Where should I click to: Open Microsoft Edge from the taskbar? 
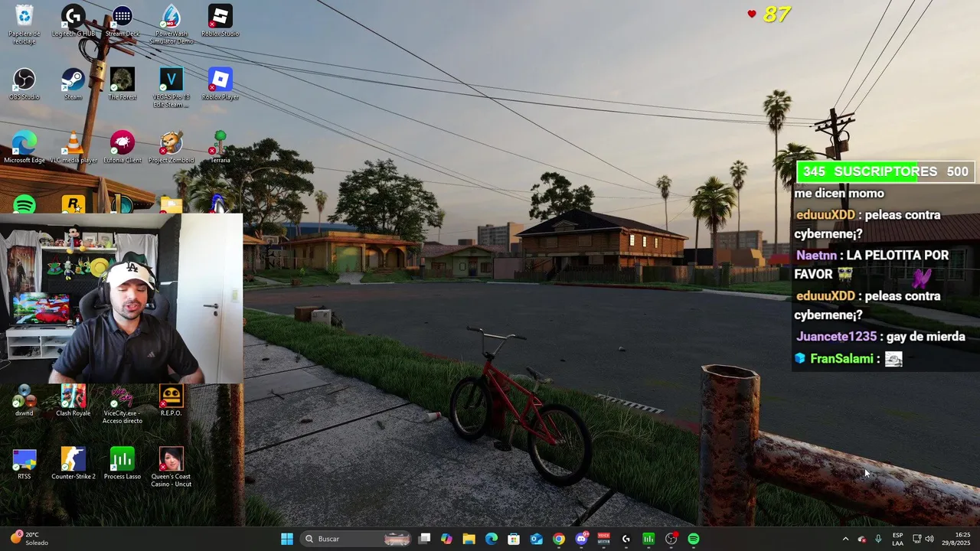click(492, 539)
